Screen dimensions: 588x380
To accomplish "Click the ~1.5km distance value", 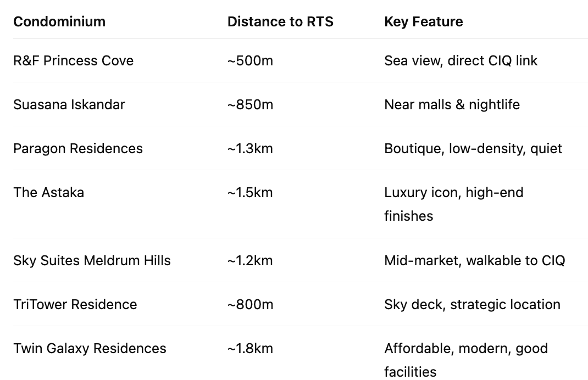I will (250, 193).
